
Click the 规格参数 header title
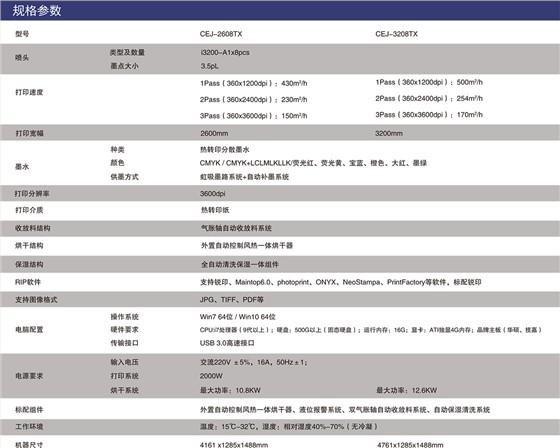[x=37, y=10]
